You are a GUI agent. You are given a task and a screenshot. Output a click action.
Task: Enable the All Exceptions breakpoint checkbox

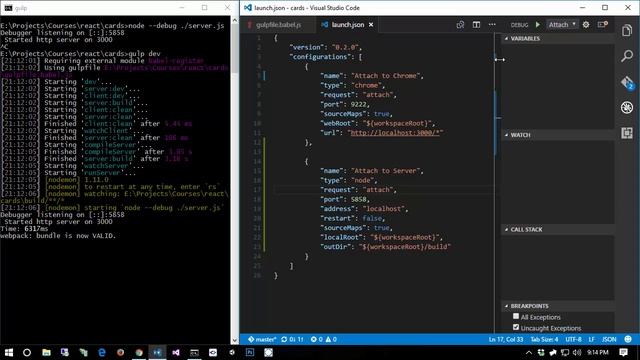pos(516,316)
